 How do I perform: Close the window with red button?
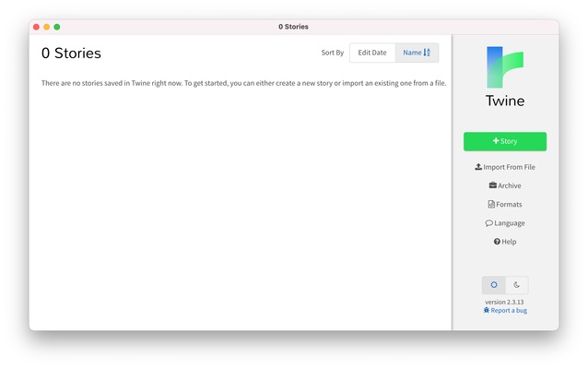point(36,27)
